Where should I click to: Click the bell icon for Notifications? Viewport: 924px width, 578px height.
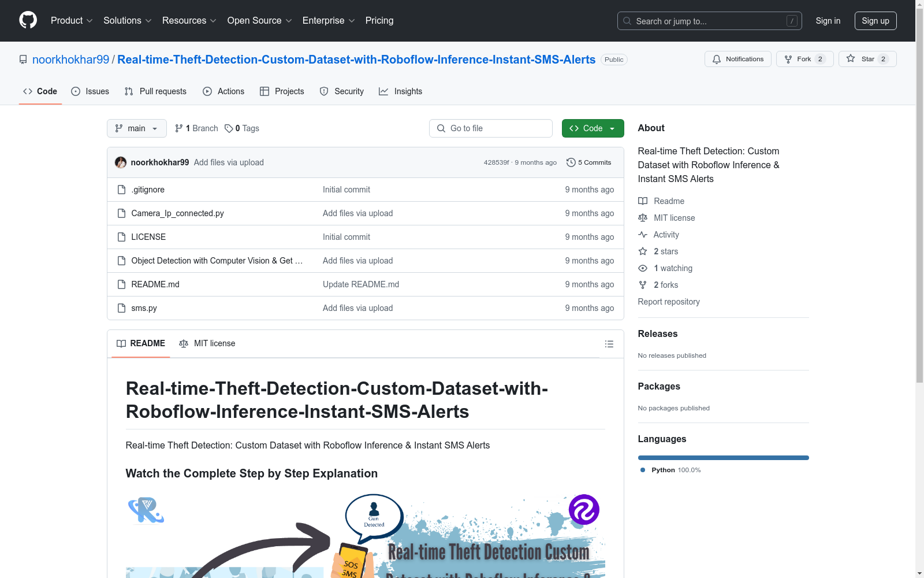[x=717, y=59]
